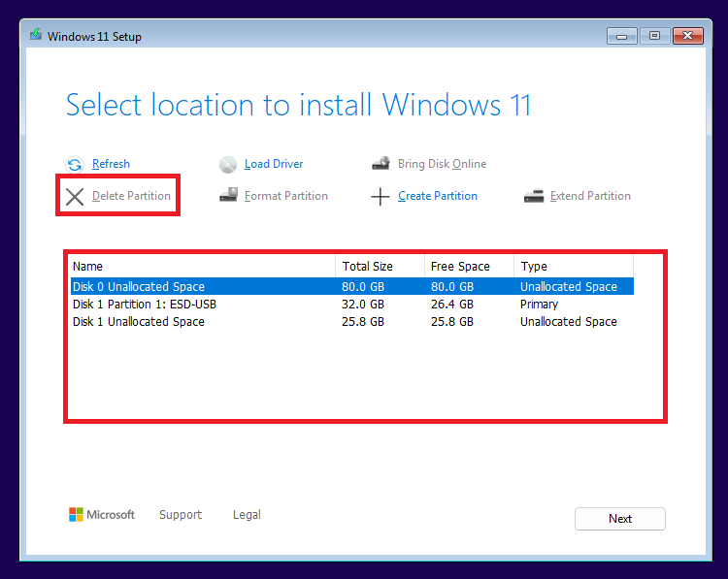Sort by the Total Size column header
Screen dimensions: 728x579
tap(380, 267)
